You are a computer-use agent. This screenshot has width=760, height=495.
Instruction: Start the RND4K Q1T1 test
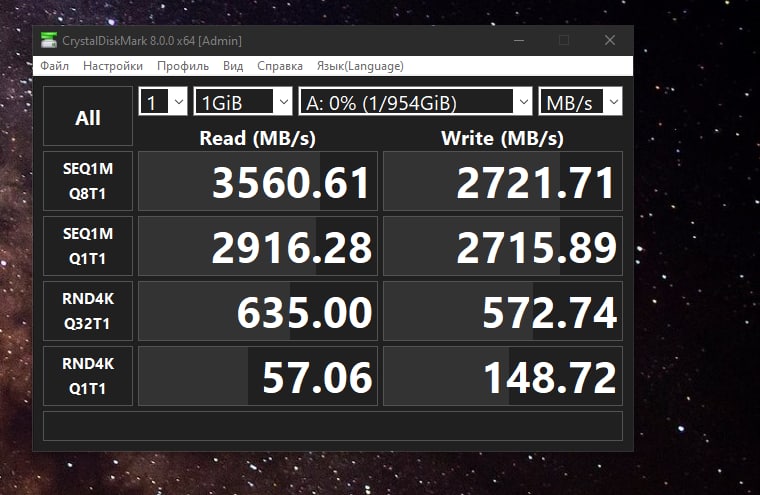tap(88, 376)
